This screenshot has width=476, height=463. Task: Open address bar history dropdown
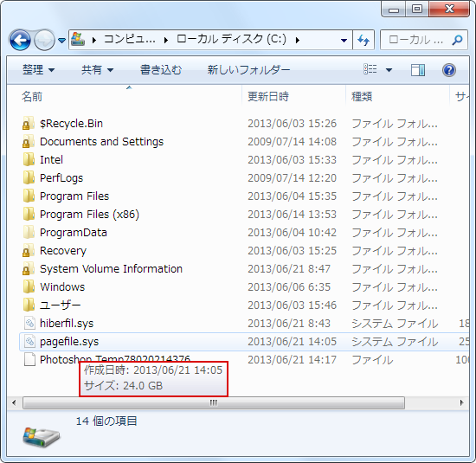(x=344, y=40)
